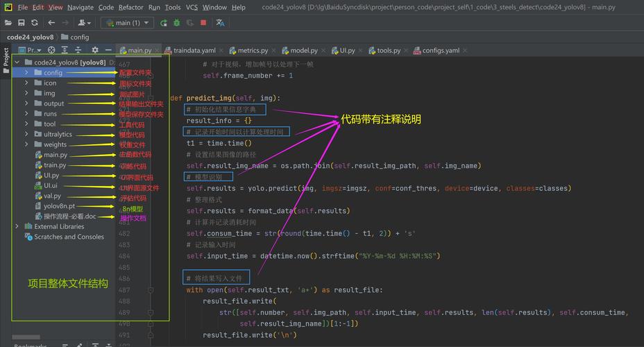This screenshot has width=644, height=347.
Task: Click the locate target icon in Project panel
Action: click(52, 51)
